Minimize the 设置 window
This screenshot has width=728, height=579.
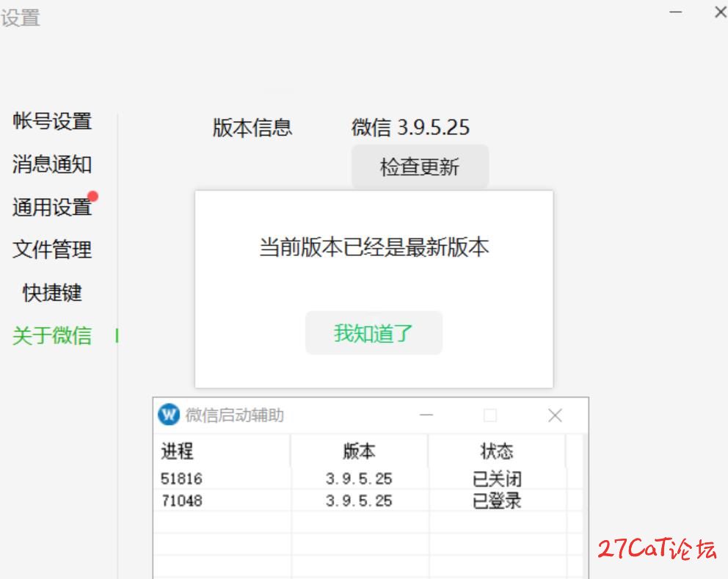pyautogui.click(x=676, y=12)
